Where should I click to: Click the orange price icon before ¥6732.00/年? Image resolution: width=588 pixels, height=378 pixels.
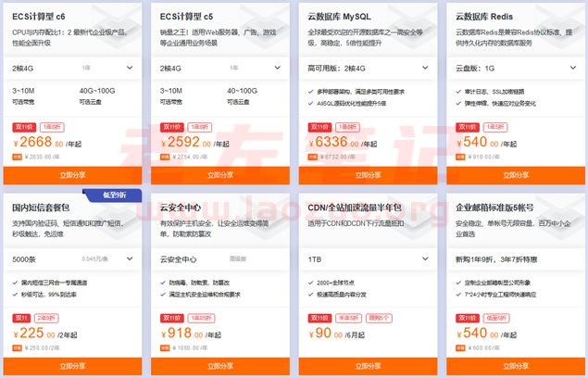click(312, 157)
